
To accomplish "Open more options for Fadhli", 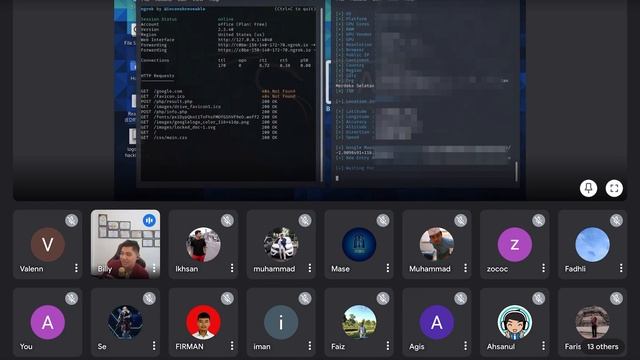I will coord(621,268).
